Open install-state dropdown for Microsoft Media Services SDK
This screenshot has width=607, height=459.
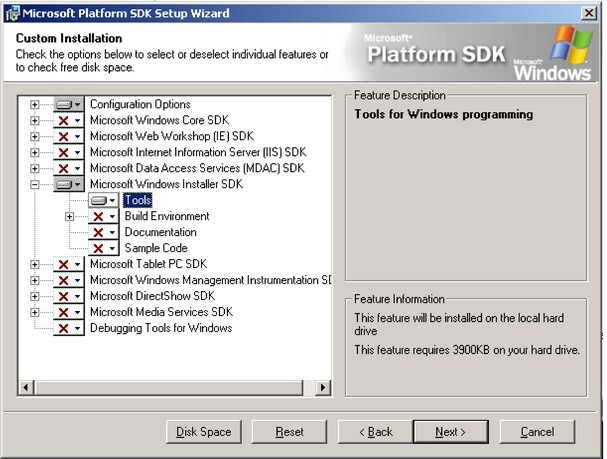pyautogui.click(x=69, y=312)
